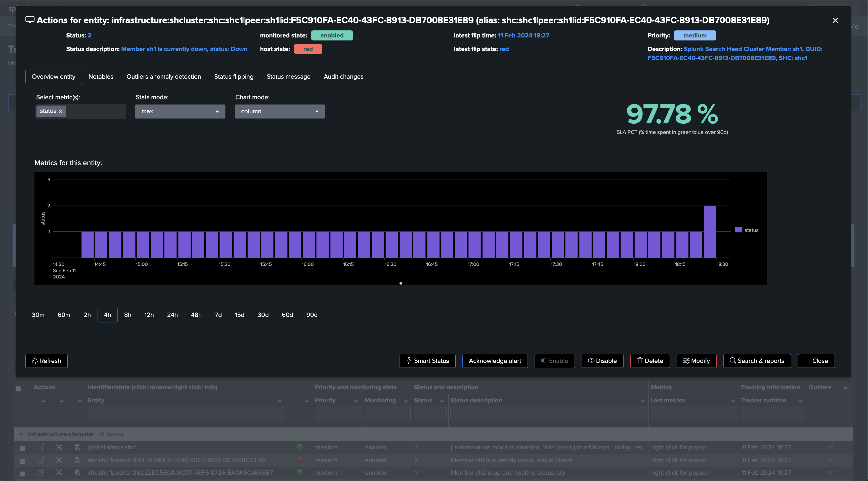
Task: Close dialog with top-right X
Action: coord(835,21)
